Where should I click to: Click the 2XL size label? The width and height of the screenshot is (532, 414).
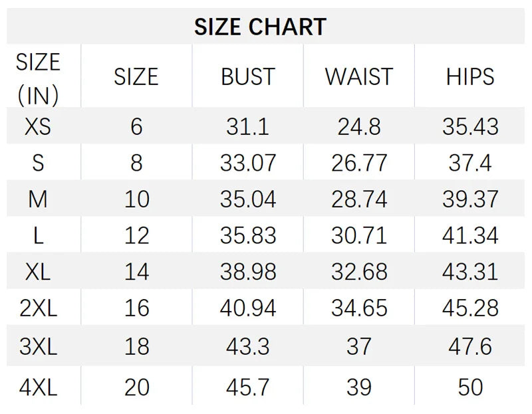point(38,308)
